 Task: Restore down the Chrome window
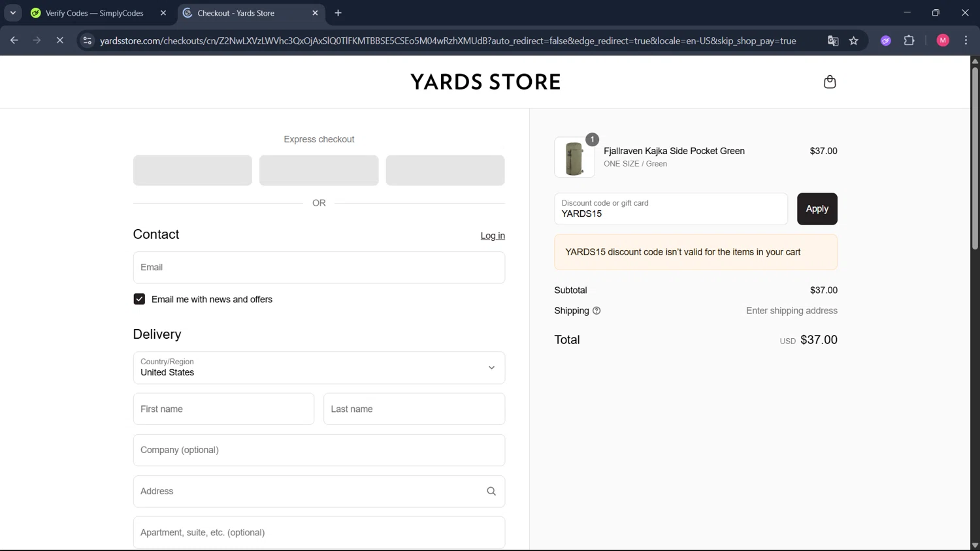coord(936,13)
